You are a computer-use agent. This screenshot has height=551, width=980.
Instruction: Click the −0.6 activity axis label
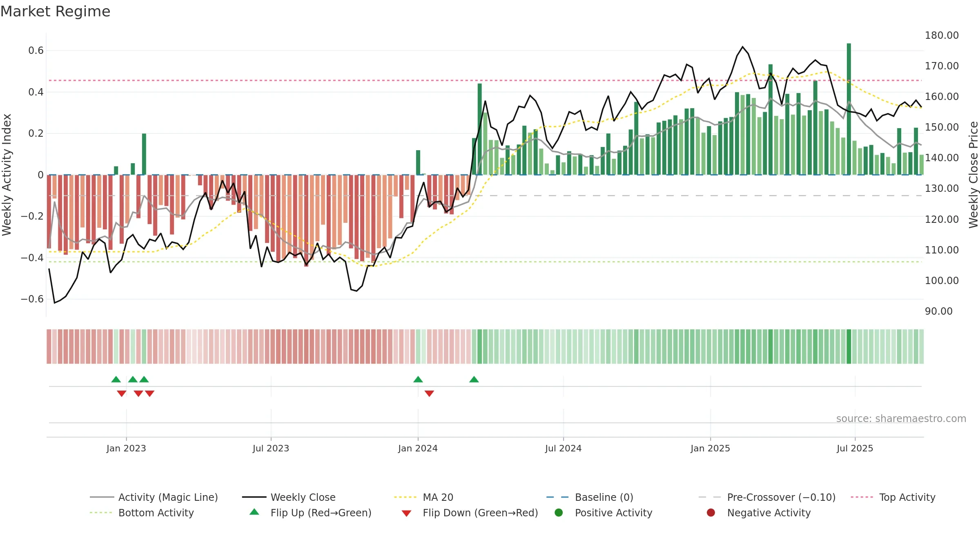point(32,299)
